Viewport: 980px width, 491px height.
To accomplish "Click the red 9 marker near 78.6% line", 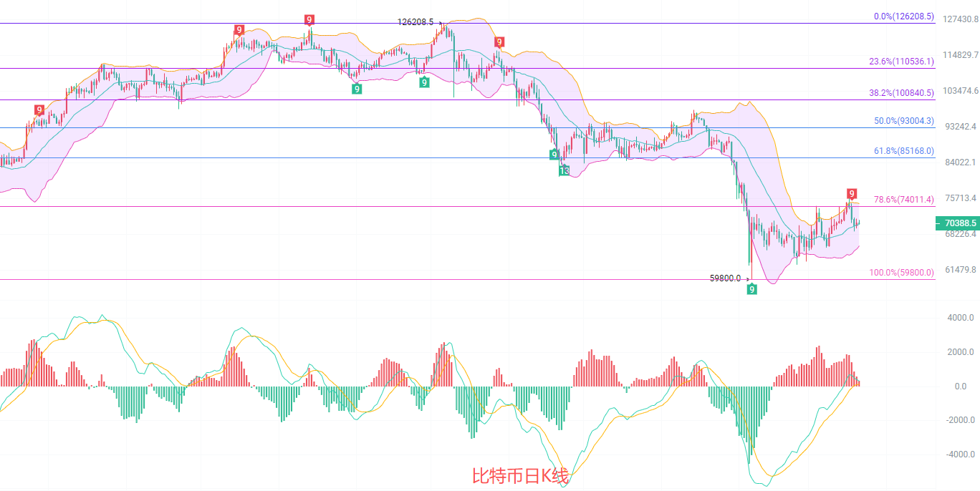I will [x=851, y=194].
